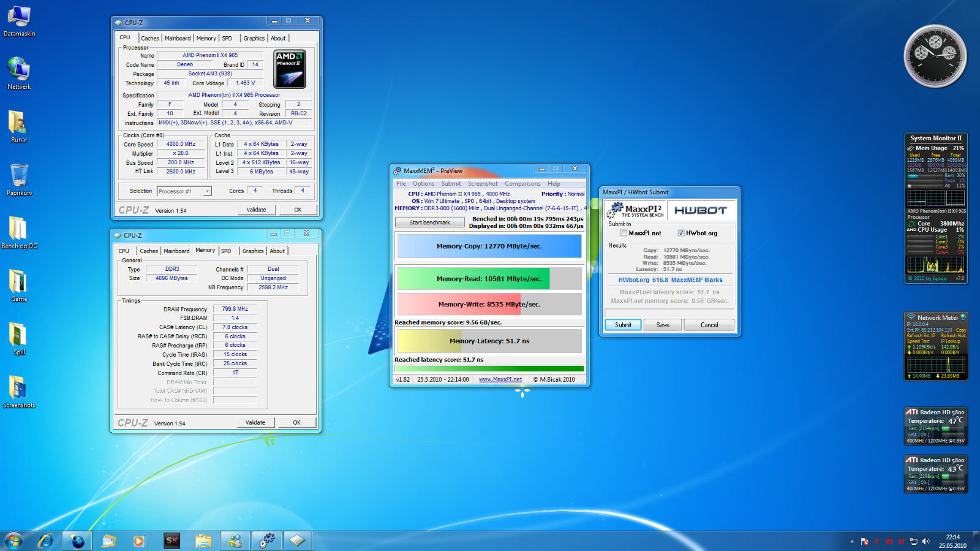Click the network connection tray icon

click(x=913, y=541)
